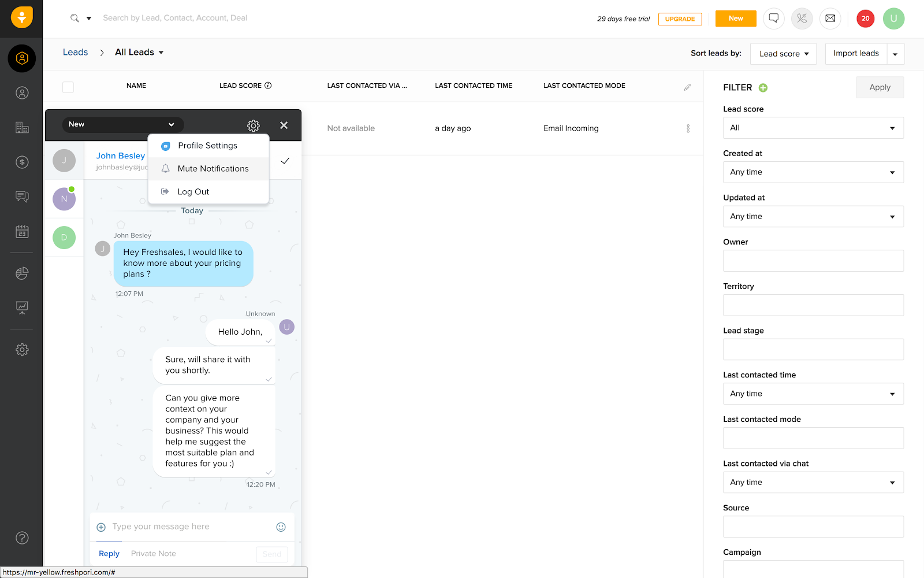Open the Help question mark icon
924x578 pixels.
tap(22, 538)
